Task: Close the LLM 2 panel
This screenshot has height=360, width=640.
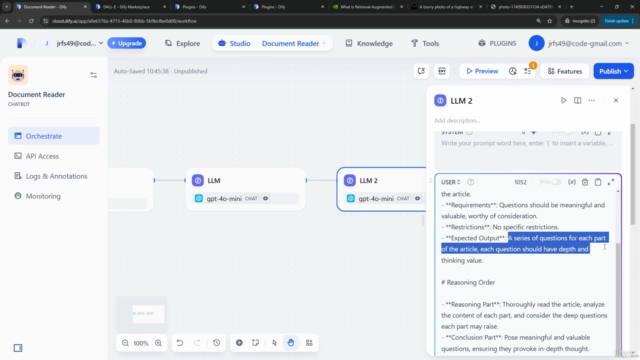Action: [x=616, y=100]
